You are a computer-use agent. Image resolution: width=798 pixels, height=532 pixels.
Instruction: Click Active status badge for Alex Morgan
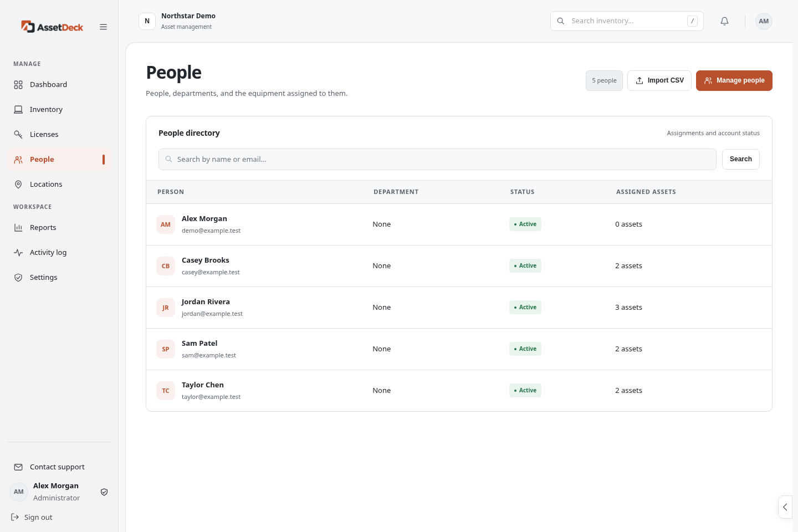coord(525,224)
